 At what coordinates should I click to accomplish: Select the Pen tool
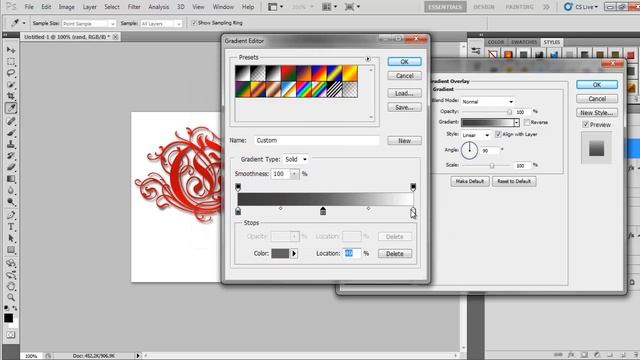(x=11, y=215)
